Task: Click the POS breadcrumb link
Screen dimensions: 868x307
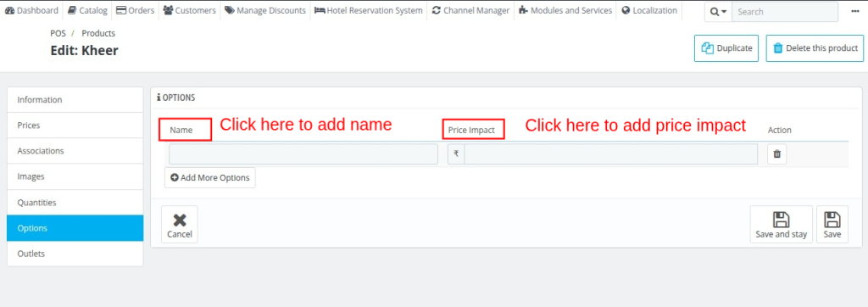Action: point(58,33)
